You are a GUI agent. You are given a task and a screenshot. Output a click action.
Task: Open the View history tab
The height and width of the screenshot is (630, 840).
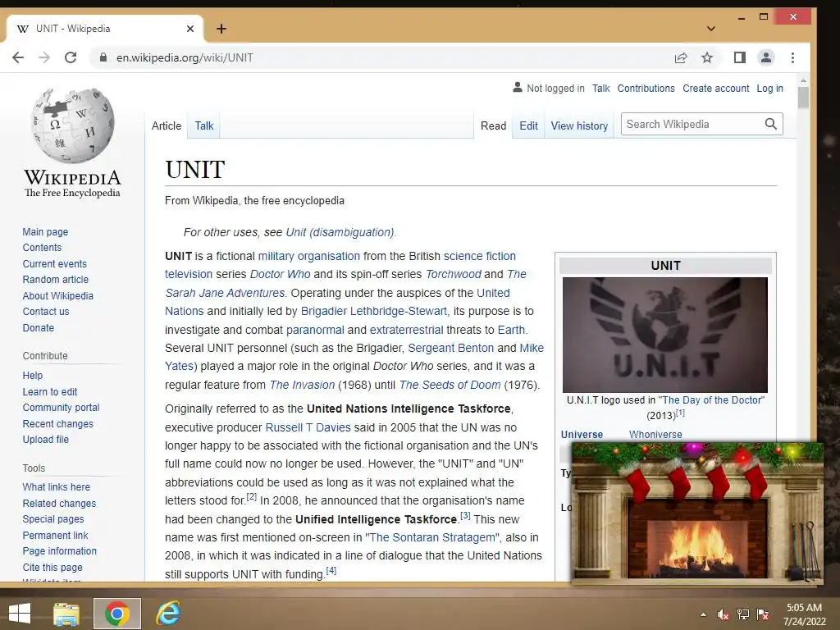(579, 126)
